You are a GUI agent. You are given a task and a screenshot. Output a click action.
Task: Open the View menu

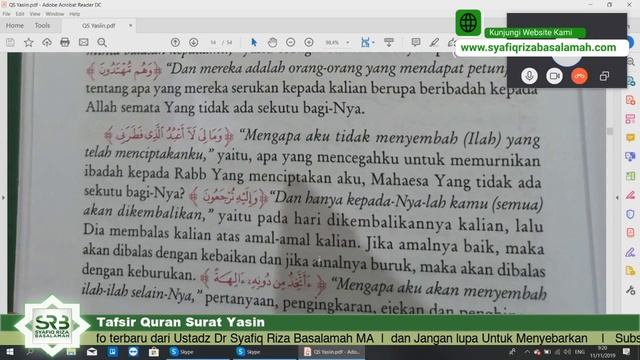point(35,14)
